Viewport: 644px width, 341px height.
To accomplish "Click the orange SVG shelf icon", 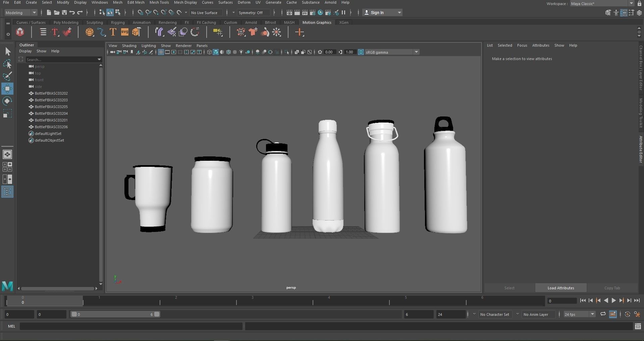I will tap(124, 32).
